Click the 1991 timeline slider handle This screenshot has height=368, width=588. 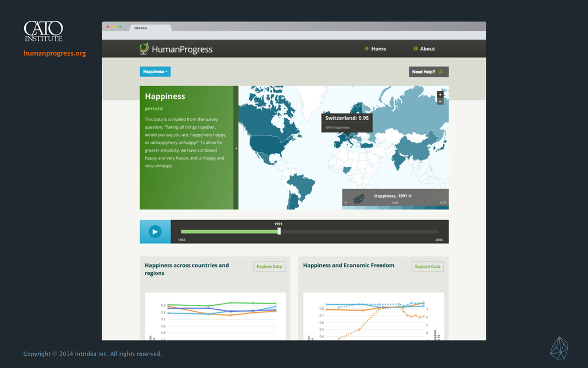[279, 231]
